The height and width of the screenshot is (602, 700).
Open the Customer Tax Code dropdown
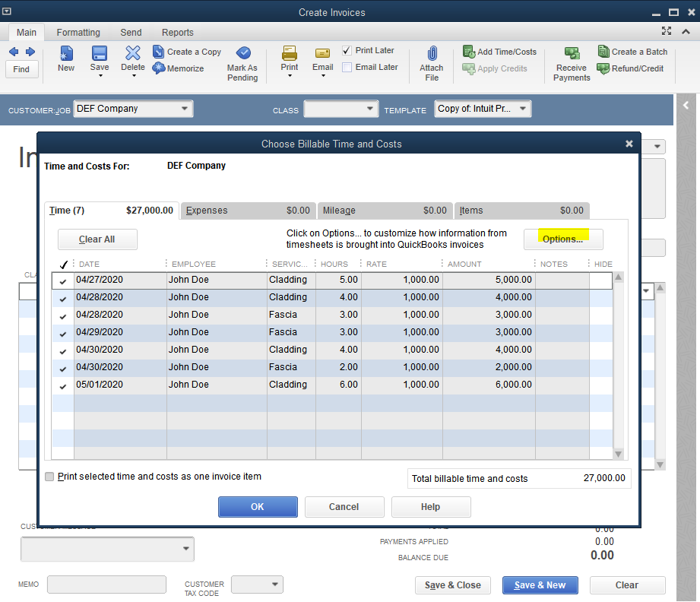tap(275, 584)
